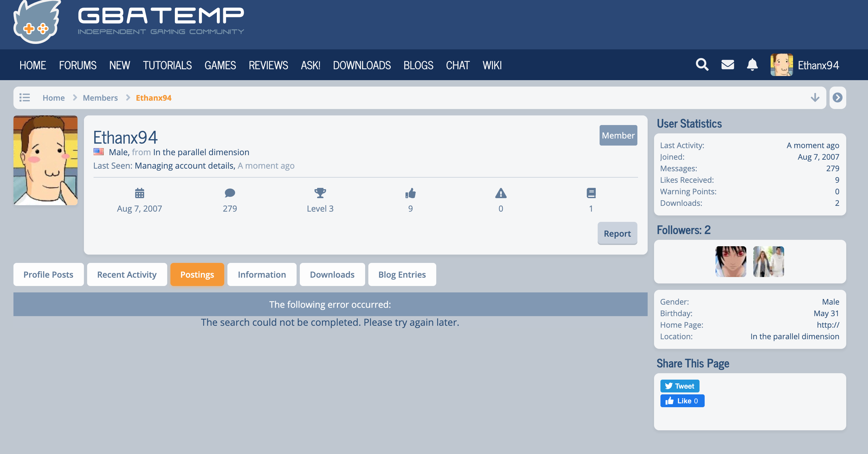Click the navigation list icon in breadcrumb
This screenshot has width=868, height=454.
click(x=25, y=97)
